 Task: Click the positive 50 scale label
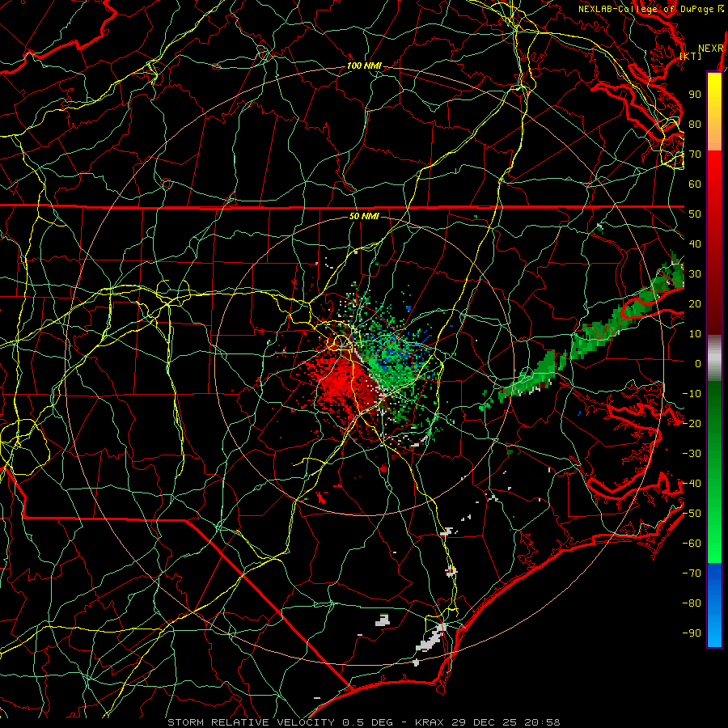point(695,214)
